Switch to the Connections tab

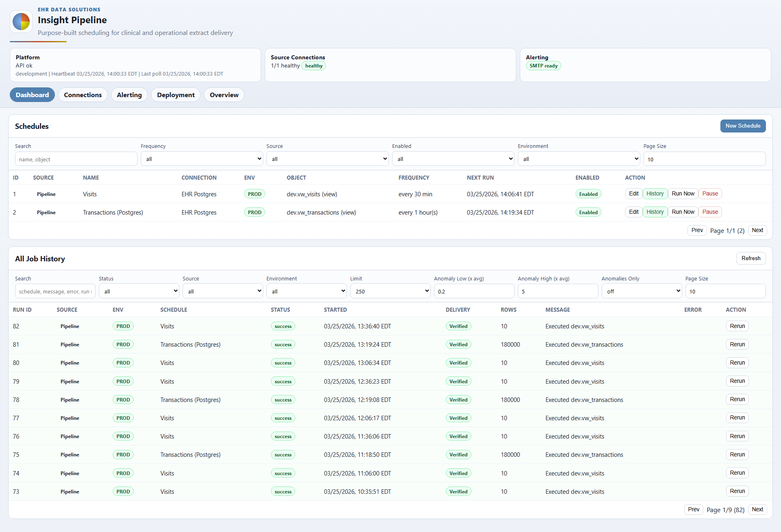pyautogui.click(x=83, y=95)
